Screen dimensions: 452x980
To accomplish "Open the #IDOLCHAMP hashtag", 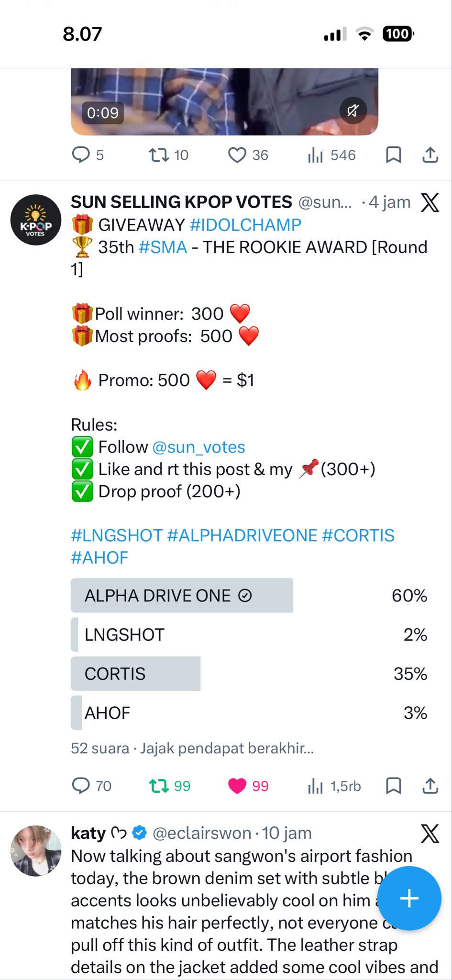I will point(245,224).
